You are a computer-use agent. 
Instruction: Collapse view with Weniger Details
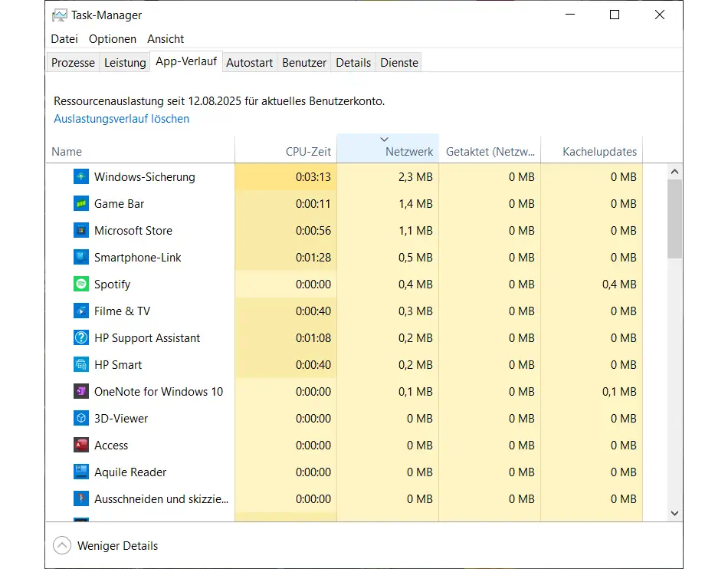pos(106,546)
